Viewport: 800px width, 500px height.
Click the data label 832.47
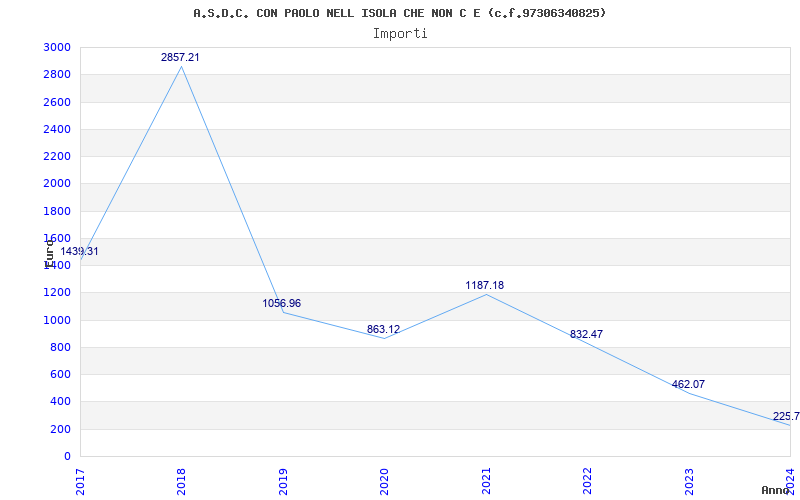coord(586,334)
